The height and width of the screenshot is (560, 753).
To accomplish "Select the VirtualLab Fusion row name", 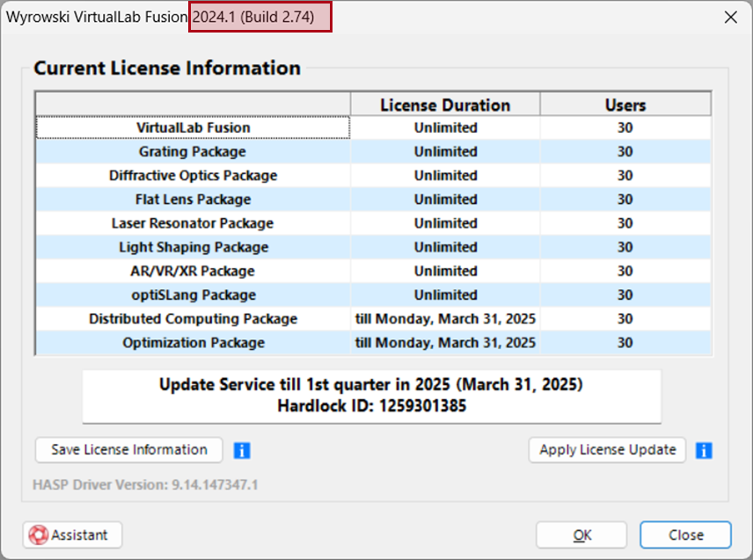I will click(193, 127).
